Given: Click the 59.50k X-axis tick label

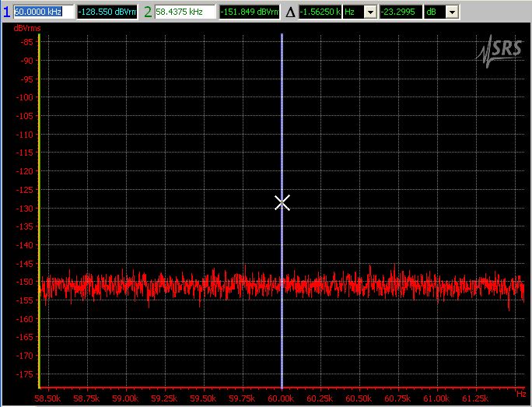Looking at the screenshot, I should 203,398.
